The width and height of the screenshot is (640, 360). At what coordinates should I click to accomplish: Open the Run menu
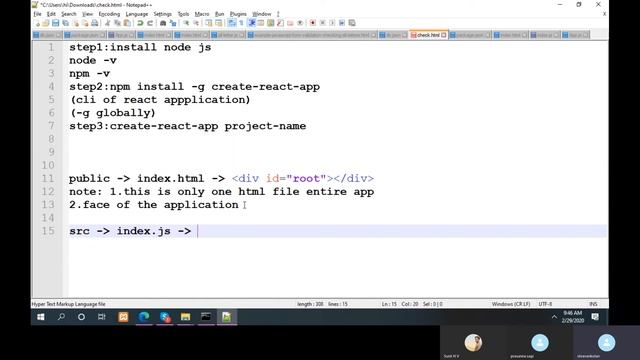(x=220, y=14)
